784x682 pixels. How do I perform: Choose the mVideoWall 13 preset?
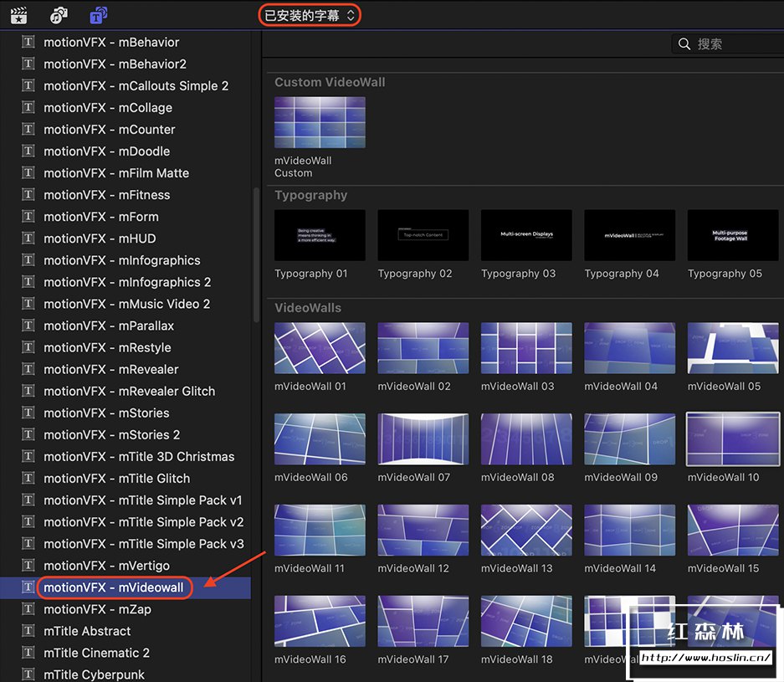[526, 530]
